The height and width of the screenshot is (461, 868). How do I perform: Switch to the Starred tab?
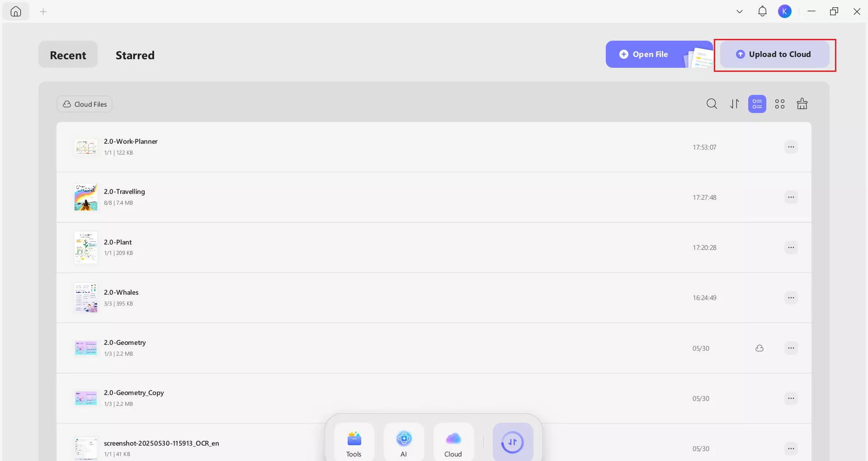pos(135,55)
